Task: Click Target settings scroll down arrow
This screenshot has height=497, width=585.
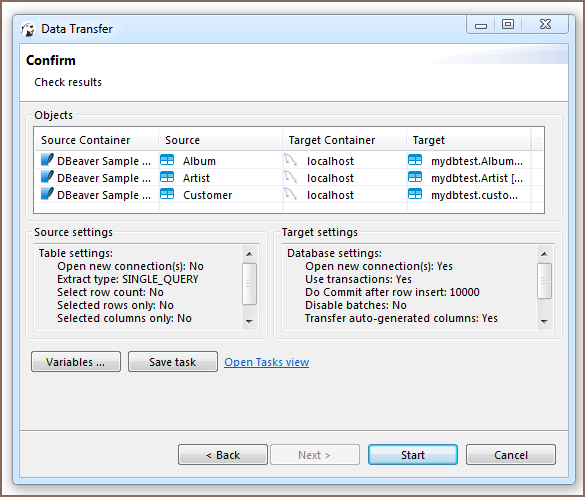Action: 544,321
